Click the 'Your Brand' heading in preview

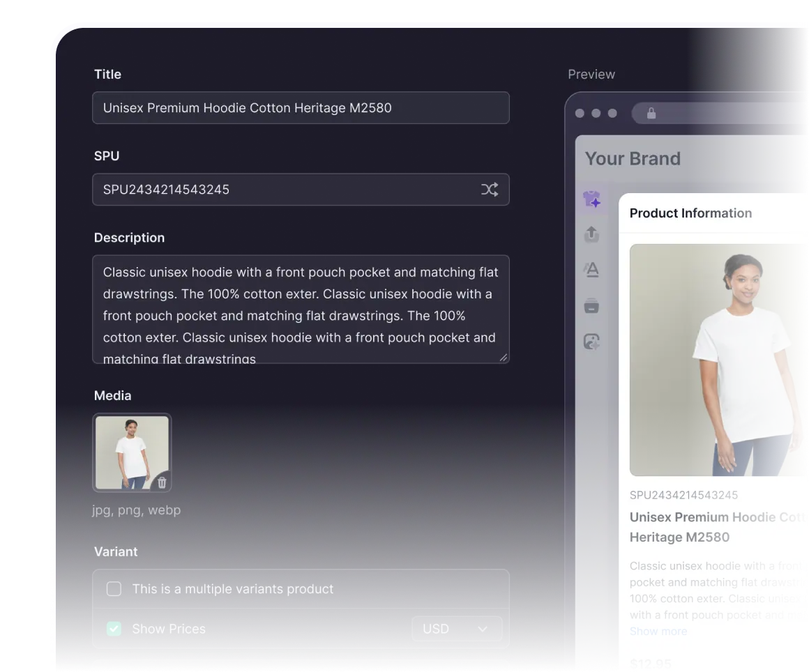pos(633,158)
